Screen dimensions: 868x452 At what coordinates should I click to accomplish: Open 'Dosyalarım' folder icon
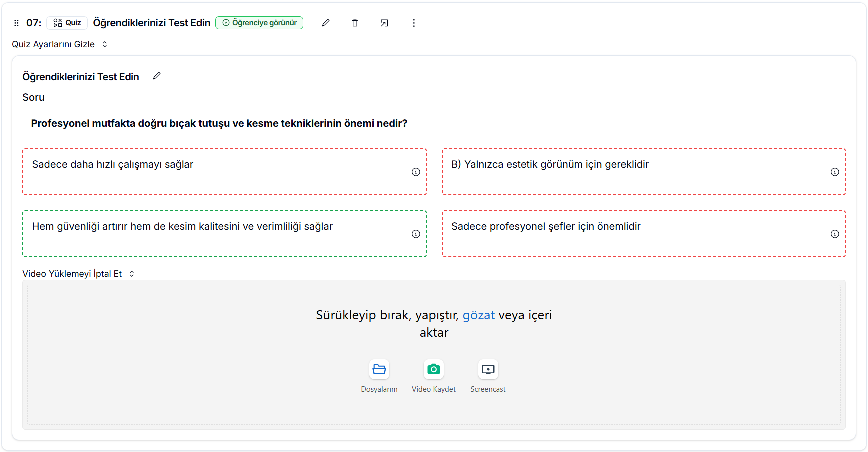[379, 369]
